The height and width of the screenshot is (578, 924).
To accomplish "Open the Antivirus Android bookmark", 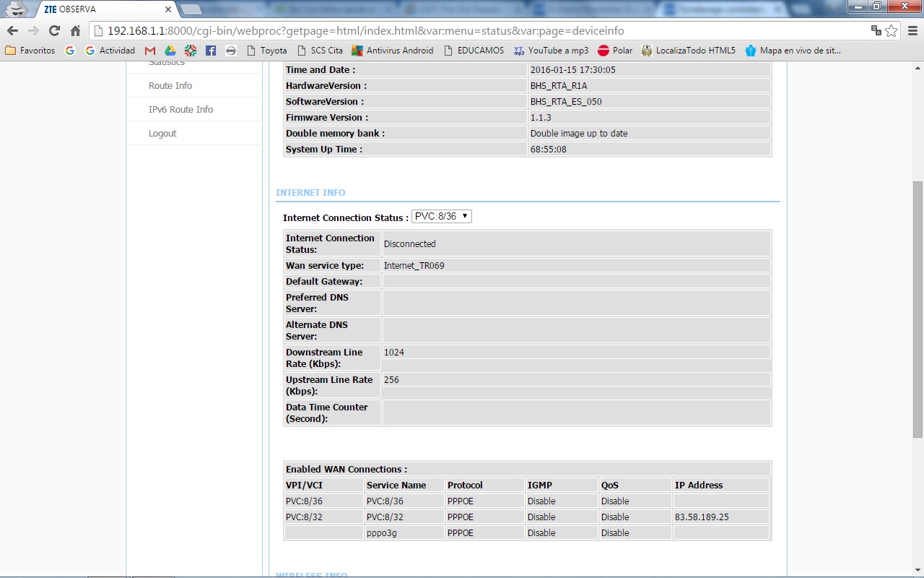I will click(x=393, y=51).
